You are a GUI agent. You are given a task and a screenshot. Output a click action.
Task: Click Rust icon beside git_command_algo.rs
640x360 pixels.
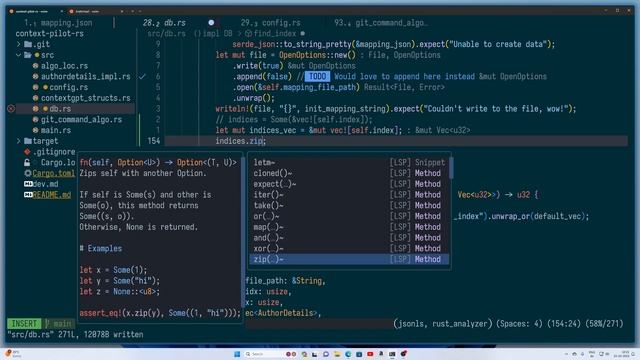(x=36, y=120)
